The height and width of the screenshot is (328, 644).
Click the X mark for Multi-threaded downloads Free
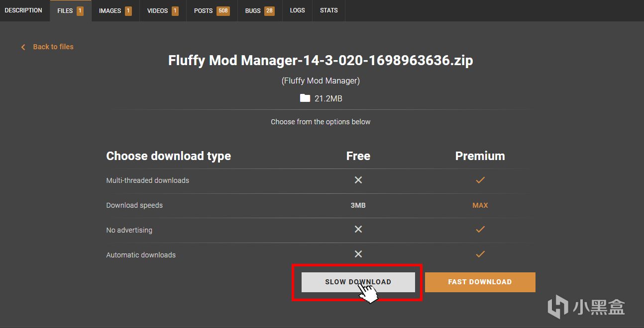(x=358, y=180)
